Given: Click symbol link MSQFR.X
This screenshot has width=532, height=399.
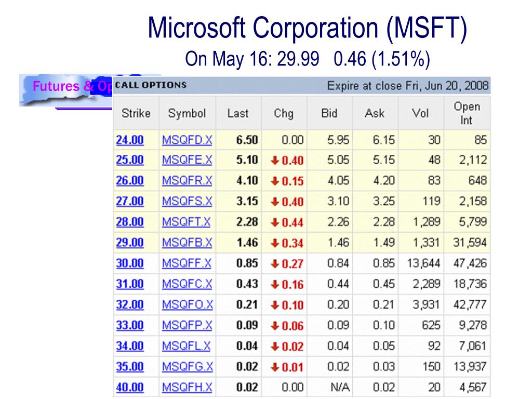Looking at the screenshot, I should click(187, 180).
